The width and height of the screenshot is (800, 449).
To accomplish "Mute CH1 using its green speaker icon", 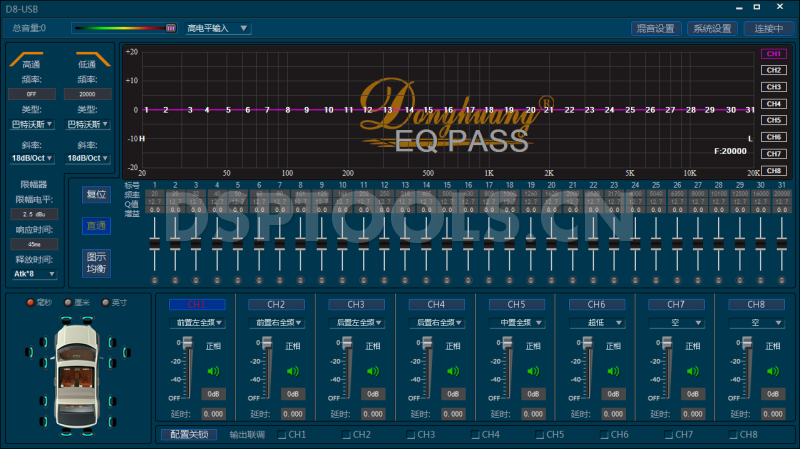I will (213, 371).
